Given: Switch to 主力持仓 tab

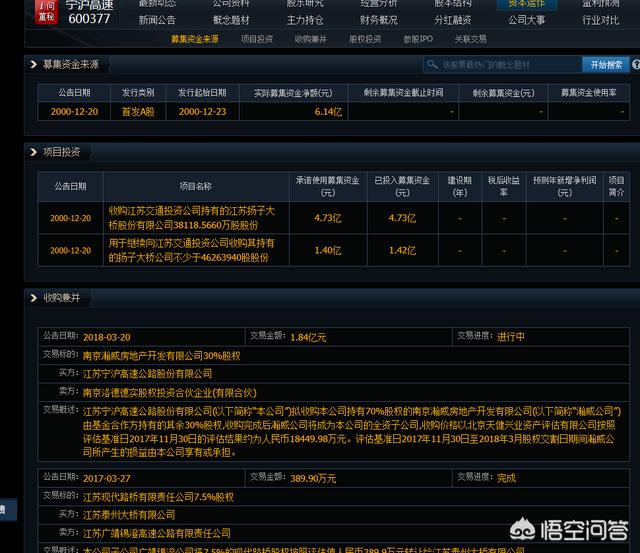Looking at the screenshot, I should pyautogui.click(x=305, y=20).
